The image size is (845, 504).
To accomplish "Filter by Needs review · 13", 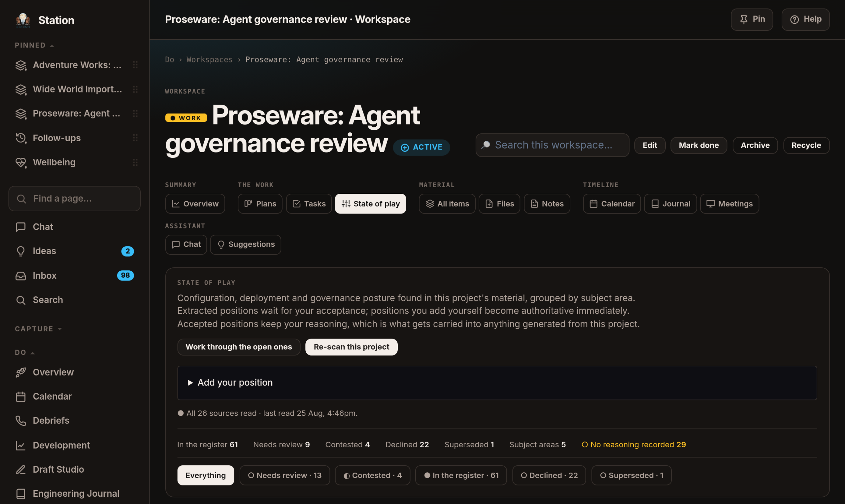I will tap(284, 475).
